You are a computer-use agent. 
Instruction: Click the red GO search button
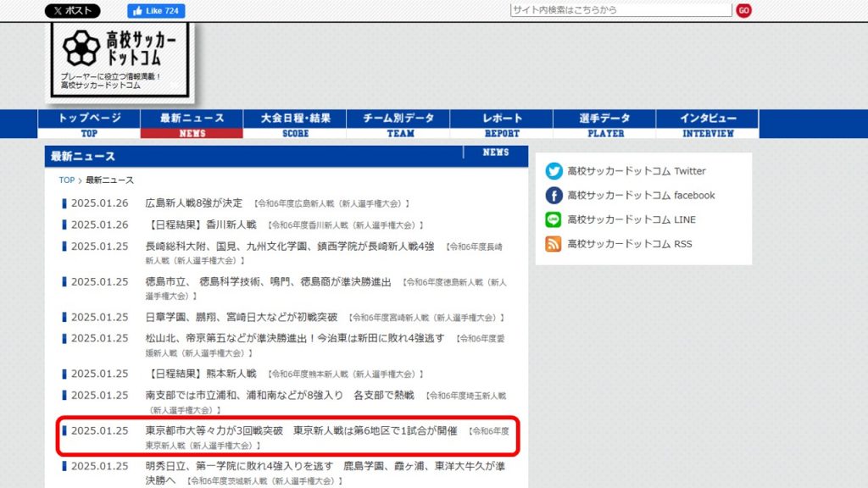click(x=743, y=10)
